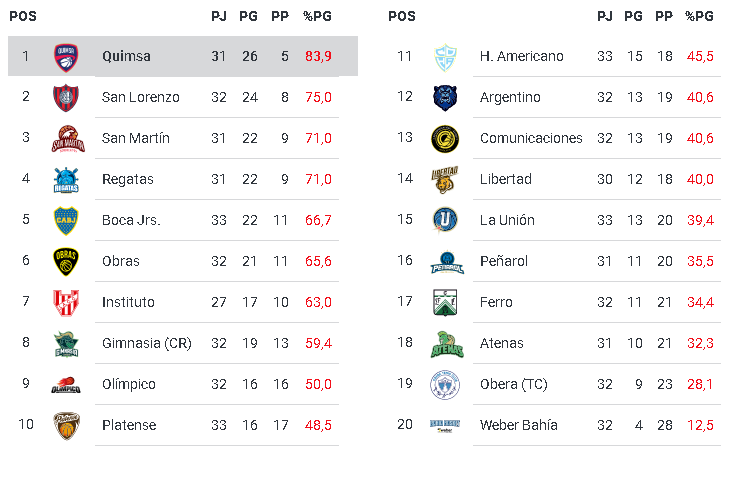This screenshot has height=480, width=740.
Task: Click the Atenas team logo
Action: tap(444, 343)
